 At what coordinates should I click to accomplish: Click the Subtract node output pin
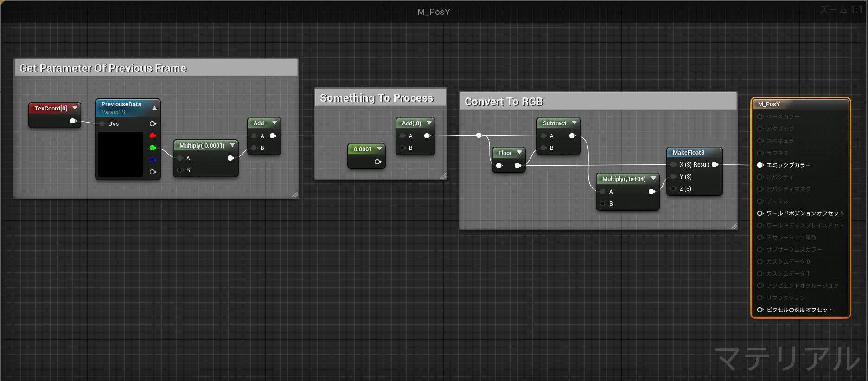point(572,136)
